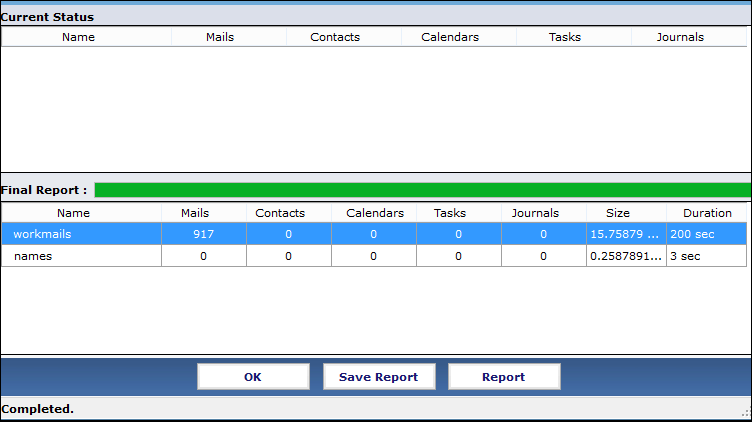Click Final Report Journals column header
The image size is (752, 422).
(x=544, y=213)
